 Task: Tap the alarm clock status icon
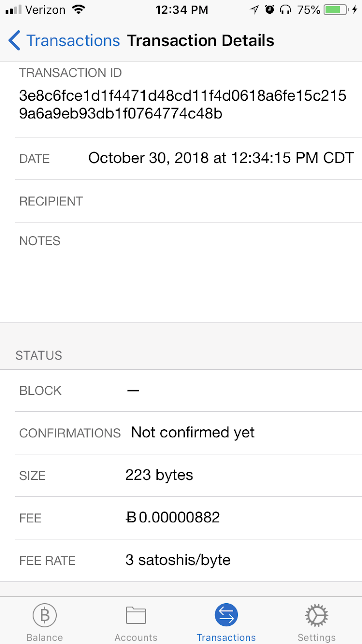pyautogui.click(x=270, y=9)
